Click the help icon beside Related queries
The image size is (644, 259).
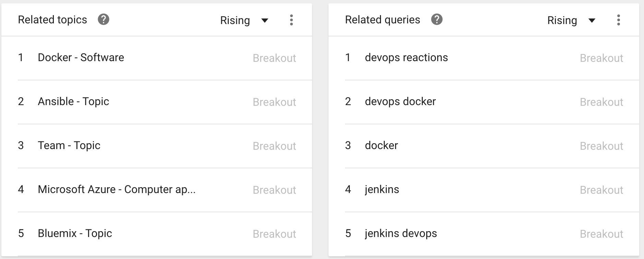point(437,20)
